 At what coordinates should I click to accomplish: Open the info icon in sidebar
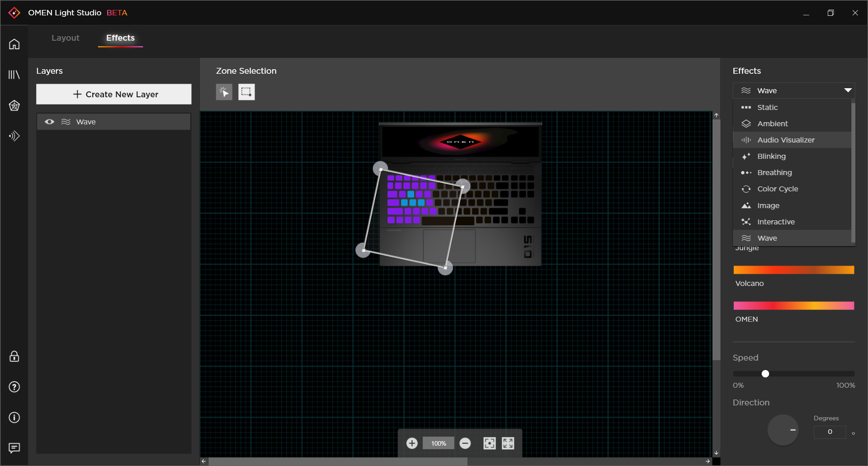14,417
